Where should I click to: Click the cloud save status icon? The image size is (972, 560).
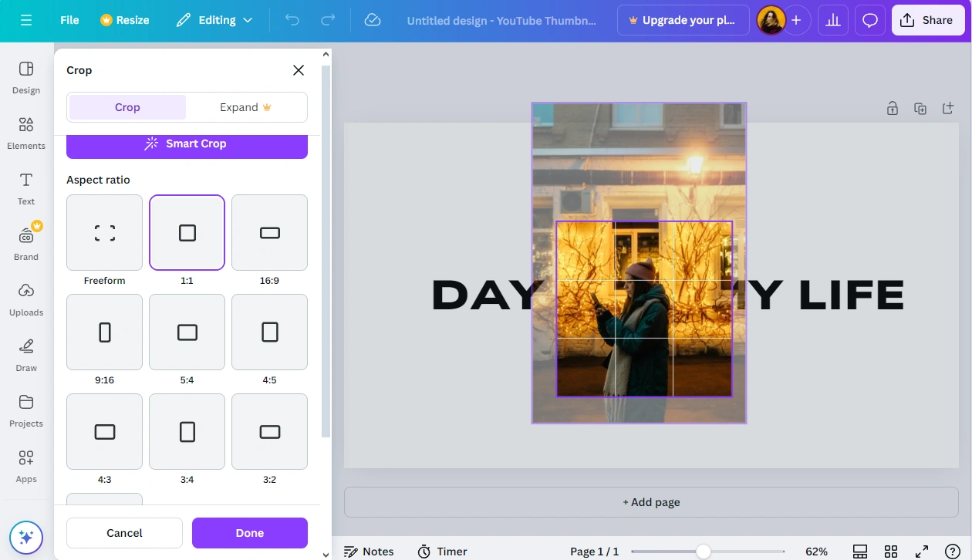[x=373, y=20]
